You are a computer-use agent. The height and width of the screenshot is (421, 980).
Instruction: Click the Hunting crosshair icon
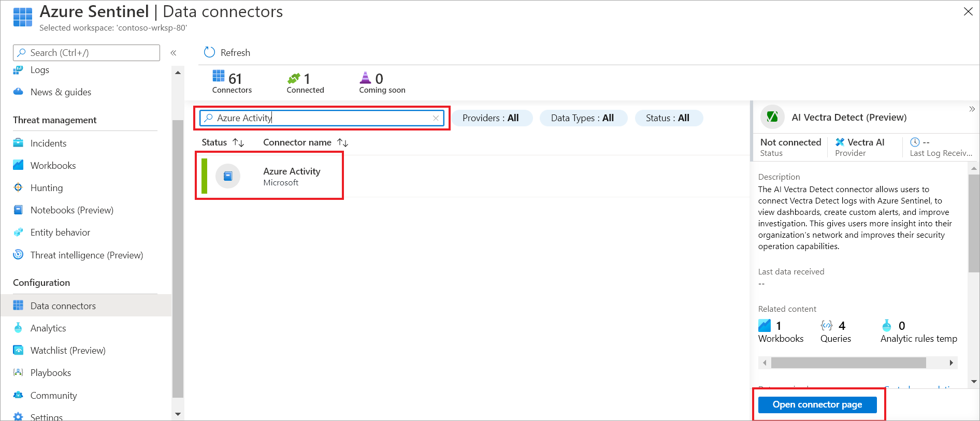click(18, 187)
